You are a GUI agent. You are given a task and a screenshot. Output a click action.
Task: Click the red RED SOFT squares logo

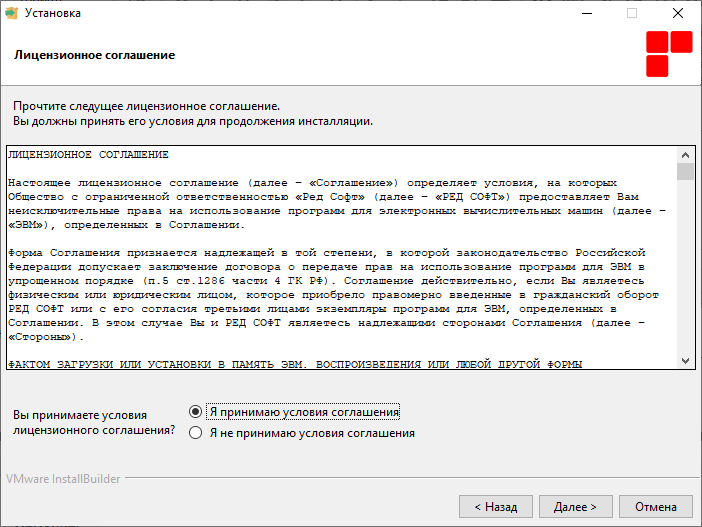[669, 54]
